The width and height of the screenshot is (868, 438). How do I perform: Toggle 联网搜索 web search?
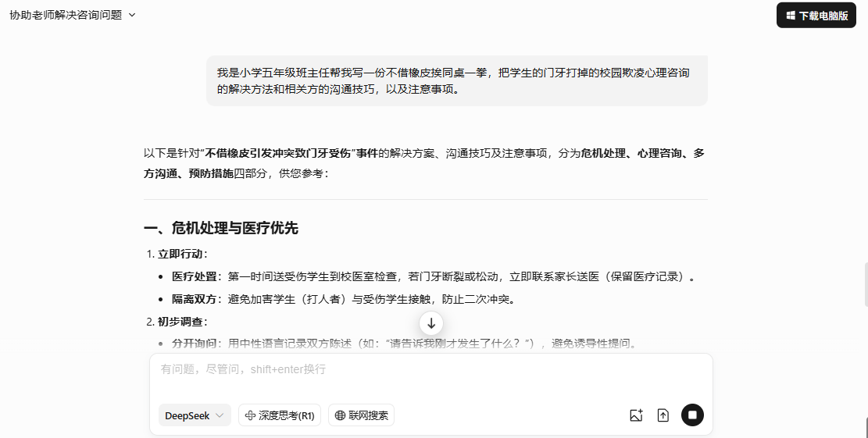coord(361,415)
